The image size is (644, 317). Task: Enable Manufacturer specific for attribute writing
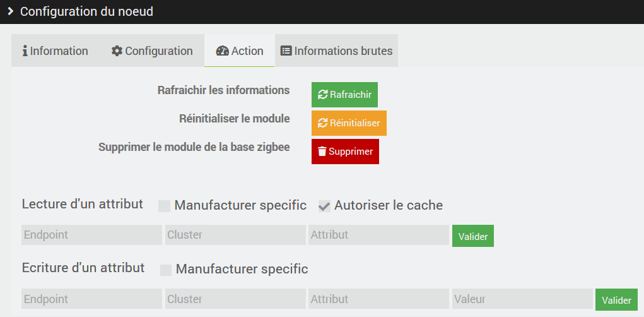coord(165,270)
